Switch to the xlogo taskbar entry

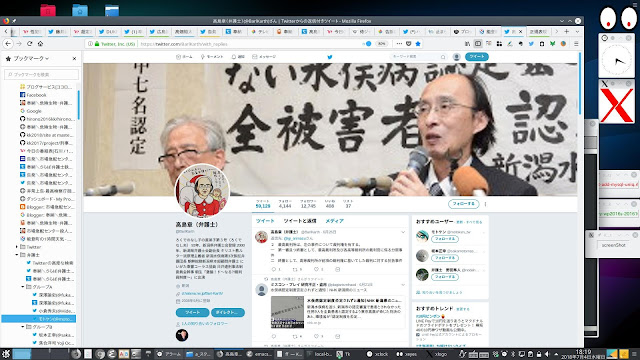pyautogui.click(x=437, y=354)
